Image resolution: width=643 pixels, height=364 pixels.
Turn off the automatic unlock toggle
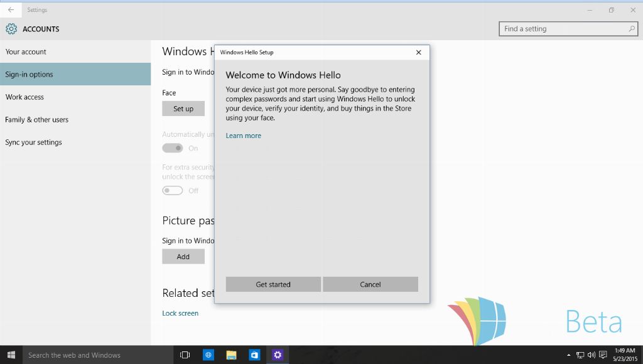(173, 148)
